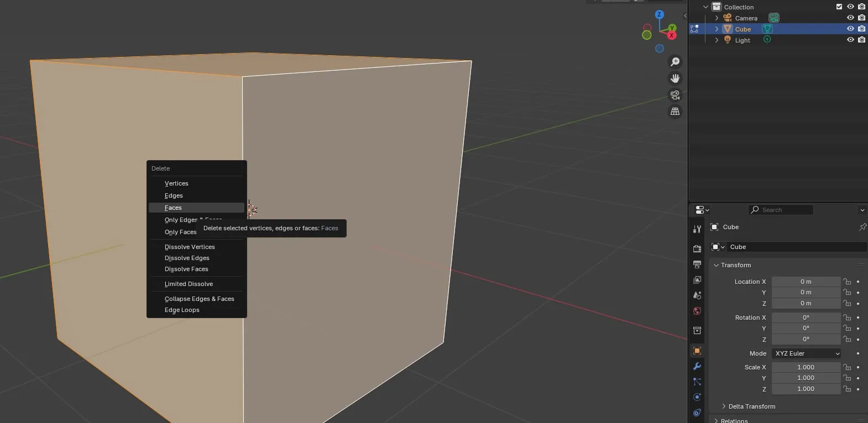Open the World properties globe tab

pyautogui.click(x=697, y=311)
